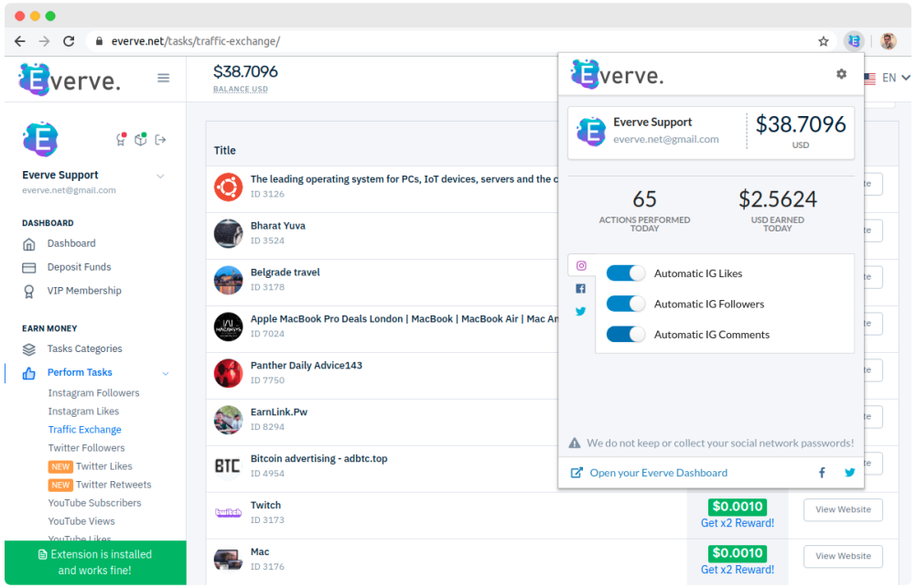Bookmark page with the star icon
The width and height of the screenshot is (916, 588).
coord(823,41)
